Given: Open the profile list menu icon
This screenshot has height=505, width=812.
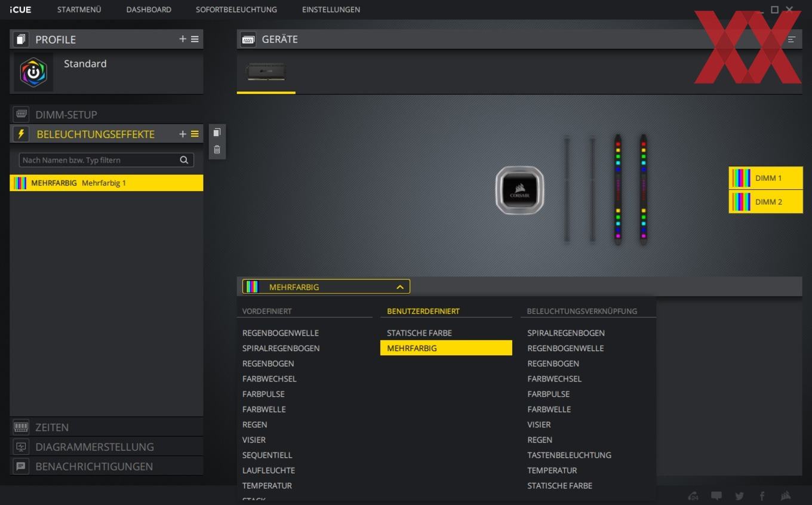Looking at the screenshot, I should (x=195, y=39).
